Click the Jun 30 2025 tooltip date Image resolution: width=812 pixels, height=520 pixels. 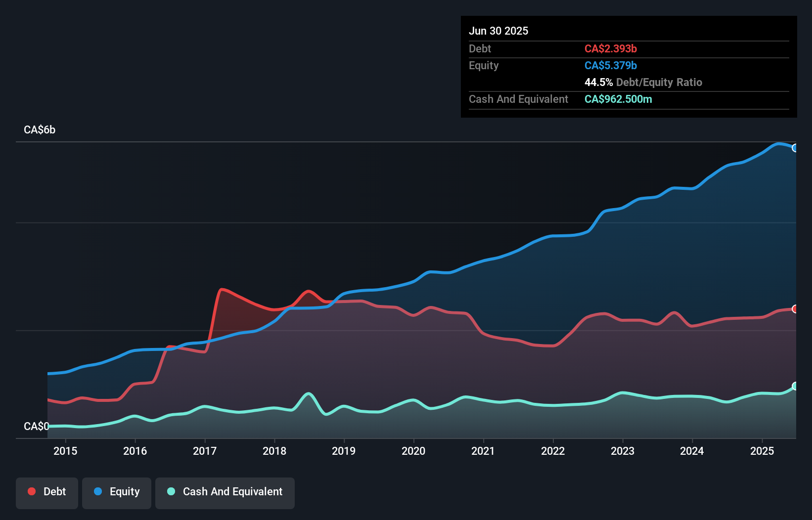[498, 31]
